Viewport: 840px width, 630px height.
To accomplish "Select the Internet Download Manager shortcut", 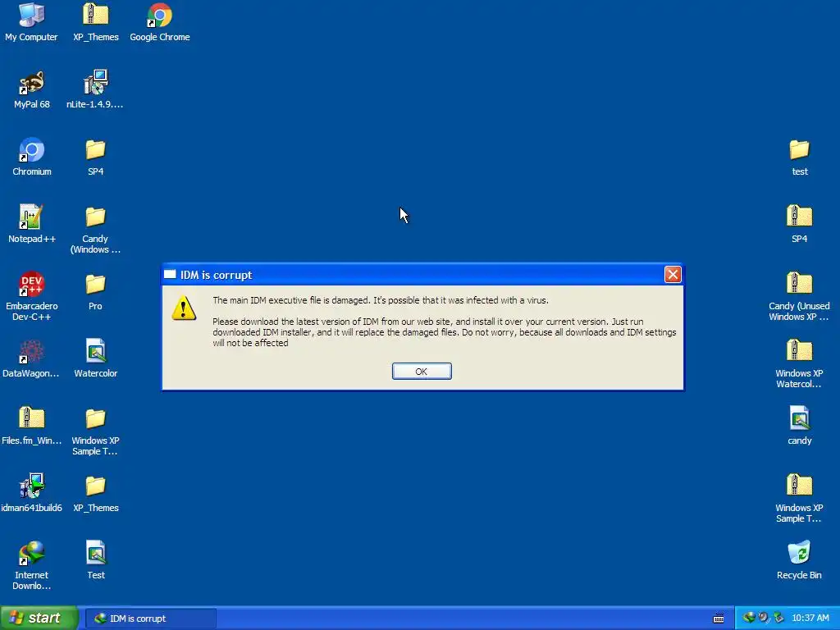I will tap(32, 566).
